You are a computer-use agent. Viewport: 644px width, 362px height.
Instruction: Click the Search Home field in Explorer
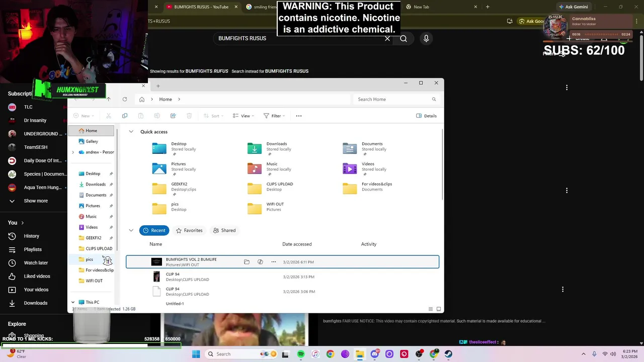[396, 99]
